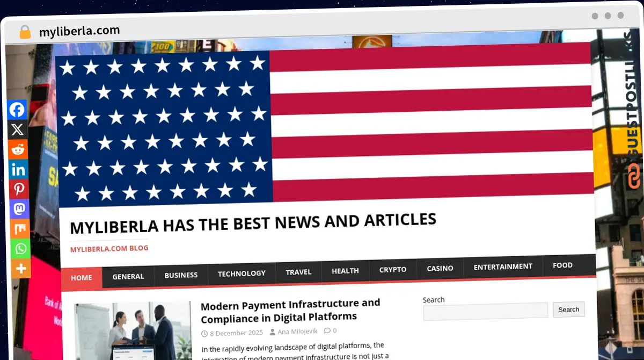644x360 pixels.
Task: Open comments via the speech bubble icon
Action: [326, 330]
